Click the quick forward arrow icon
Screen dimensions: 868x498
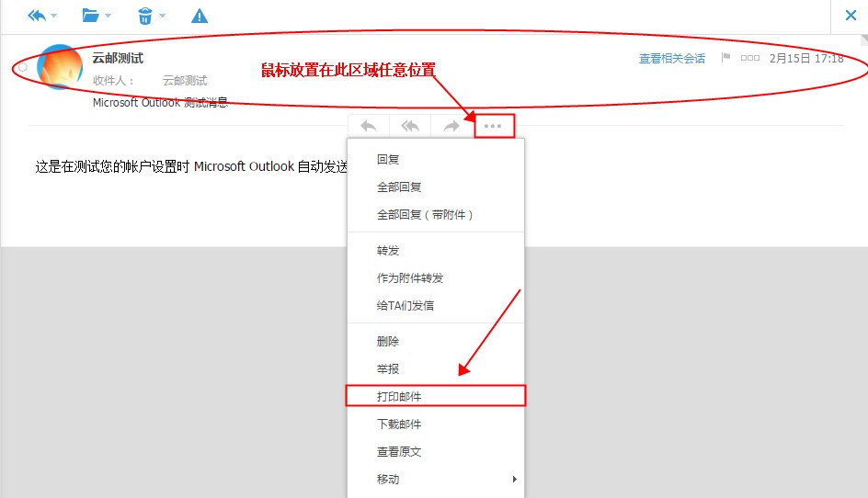click(x=451, y=126)
